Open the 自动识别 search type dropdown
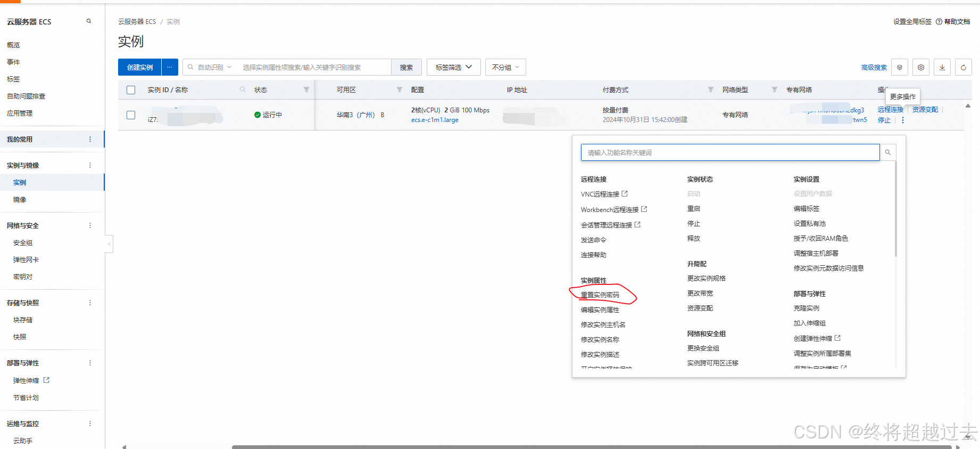The image size is (980, 449). (x=214, y=67)
